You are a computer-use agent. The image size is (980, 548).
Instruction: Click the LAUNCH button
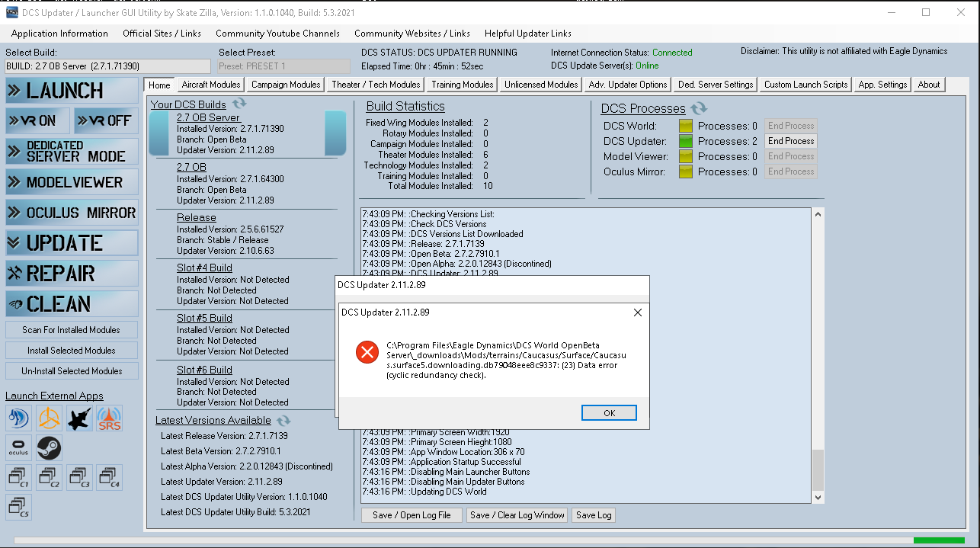click(x=72, y=91)
